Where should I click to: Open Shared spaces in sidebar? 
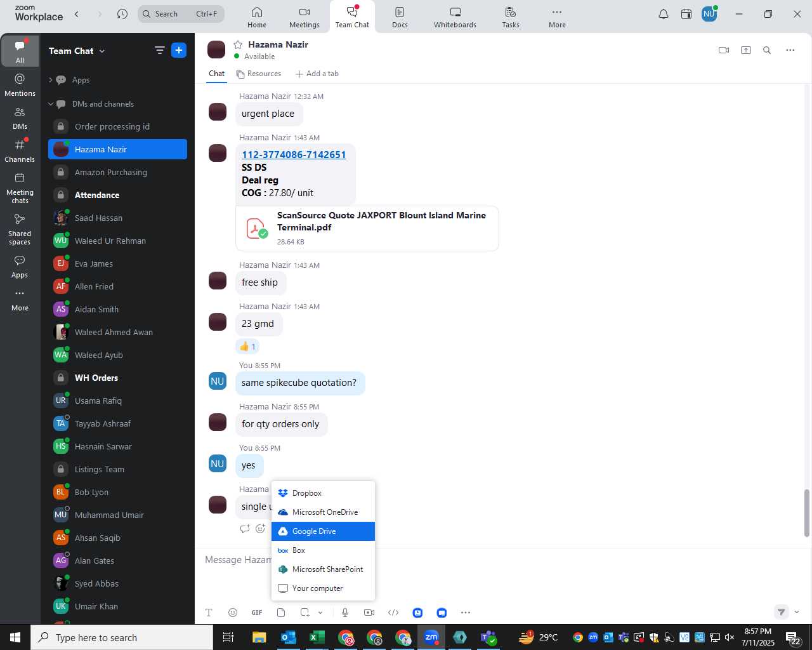click(20, 229)
